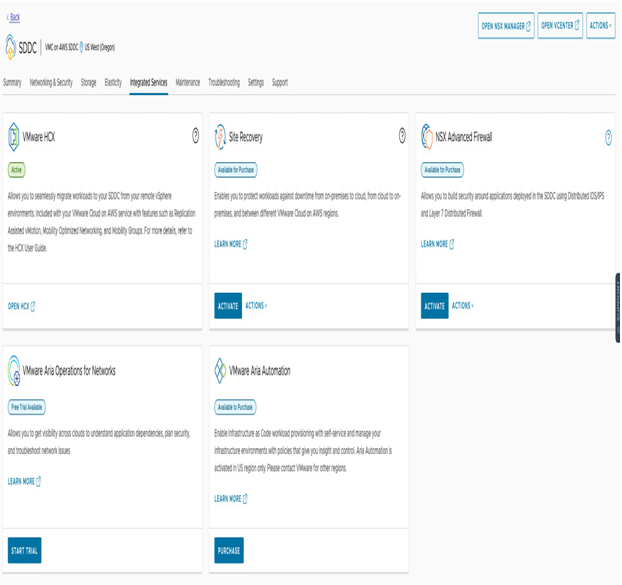Click the NSX Advanced Firewall title
The height and width of the screenshot is (585, 622).
464,137
